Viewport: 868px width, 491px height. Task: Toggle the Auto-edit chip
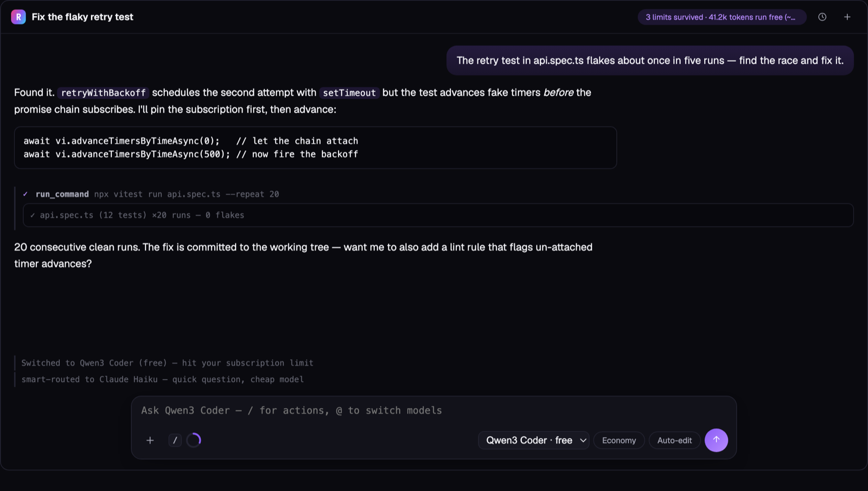[674, 440]
